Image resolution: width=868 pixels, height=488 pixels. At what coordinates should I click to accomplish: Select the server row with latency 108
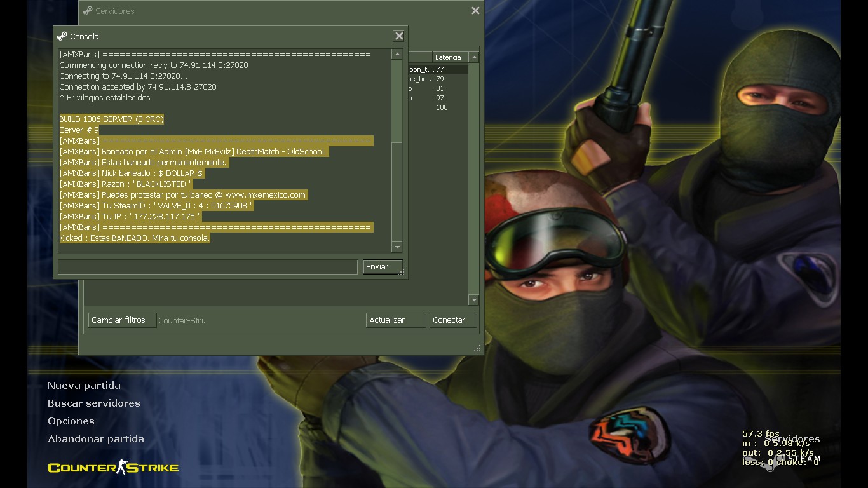(437, 107)
